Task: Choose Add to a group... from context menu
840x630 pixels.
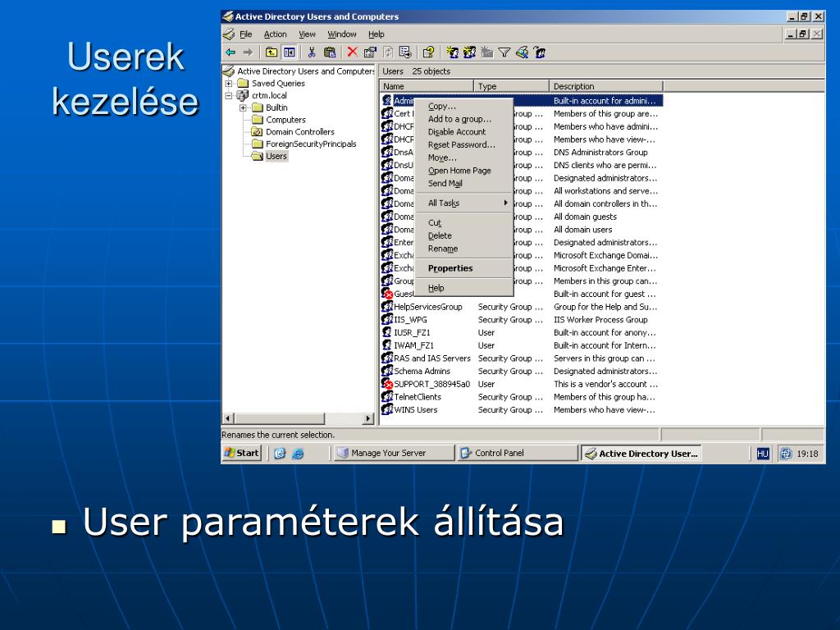Action: pyautogui.click(x=463, y=119)
